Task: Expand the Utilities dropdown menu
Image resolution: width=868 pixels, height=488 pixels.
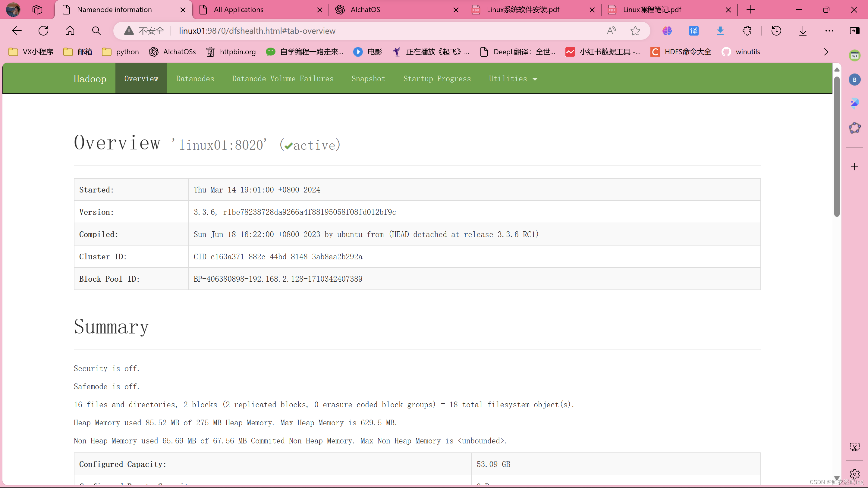Action: point(512,78)
